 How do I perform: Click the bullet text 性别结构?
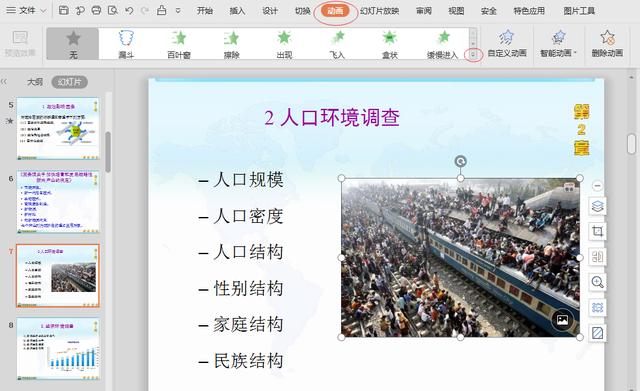tap(248, 288)
